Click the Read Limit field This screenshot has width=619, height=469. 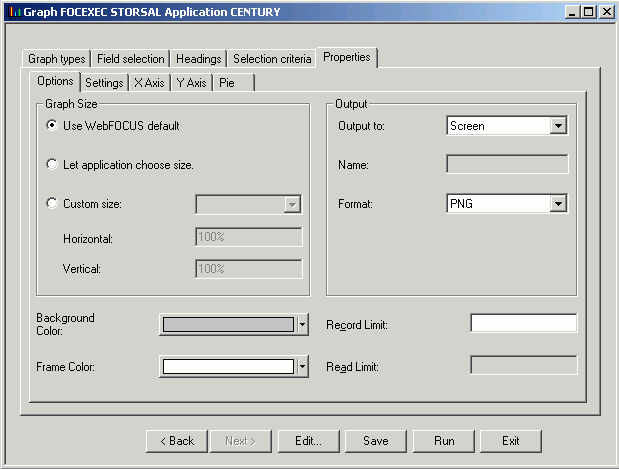click(523, 365)
